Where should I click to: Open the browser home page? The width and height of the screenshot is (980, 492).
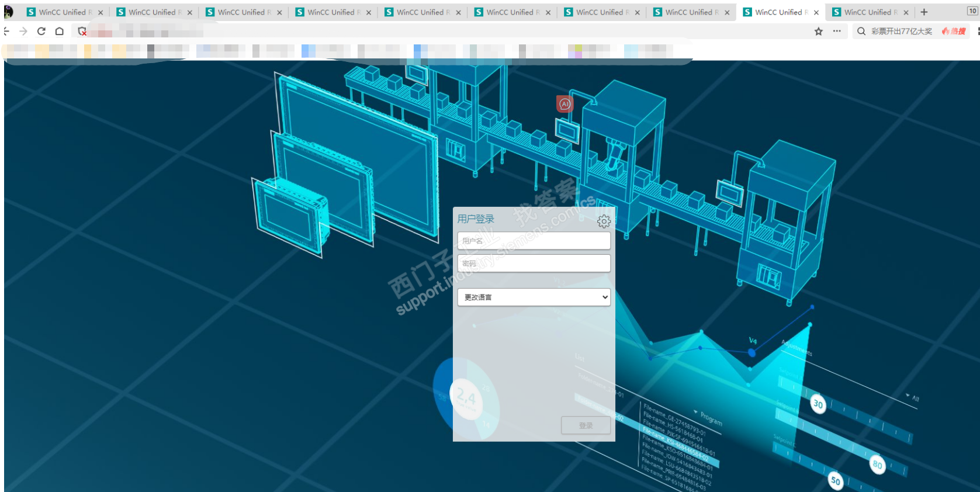pos(60,31)
